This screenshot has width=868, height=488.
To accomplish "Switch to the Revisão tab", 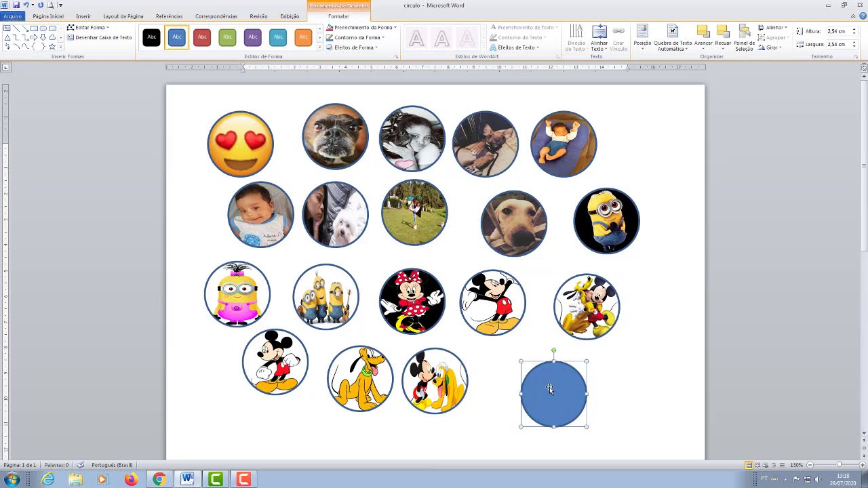I will (258, 16).
